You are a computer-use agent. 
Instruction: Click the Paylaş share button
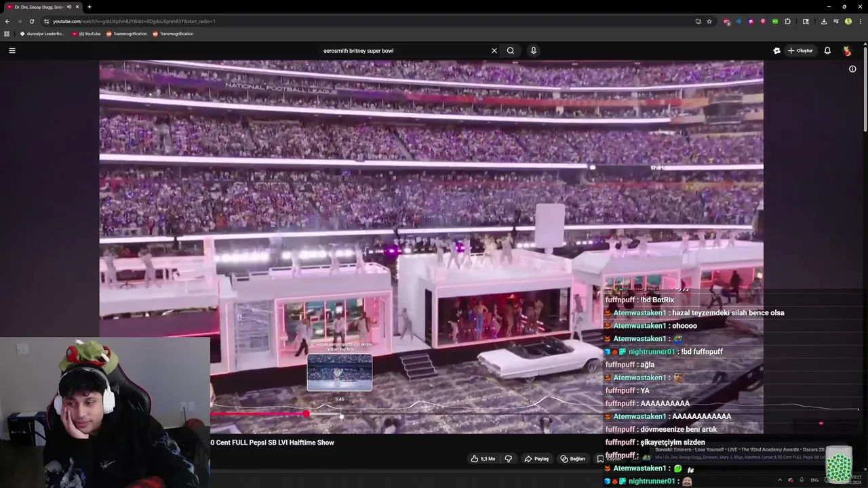click(x=536, y=459)
